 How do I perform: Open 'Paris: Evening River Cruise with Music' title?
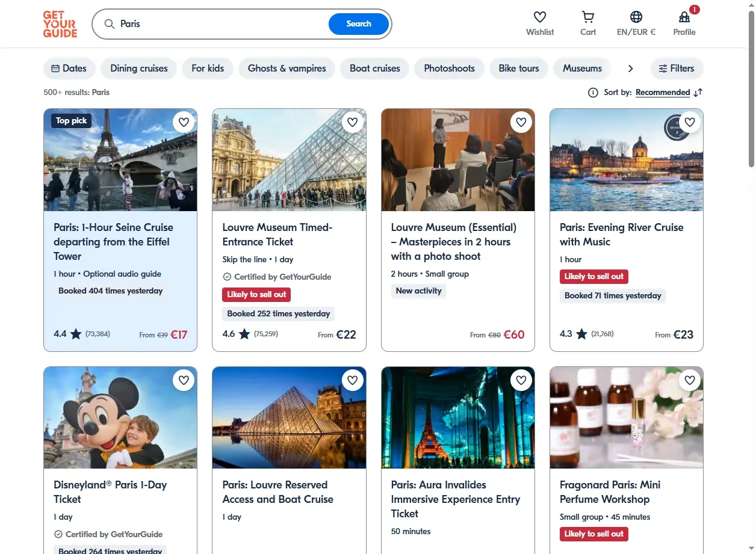coord(622,235)
